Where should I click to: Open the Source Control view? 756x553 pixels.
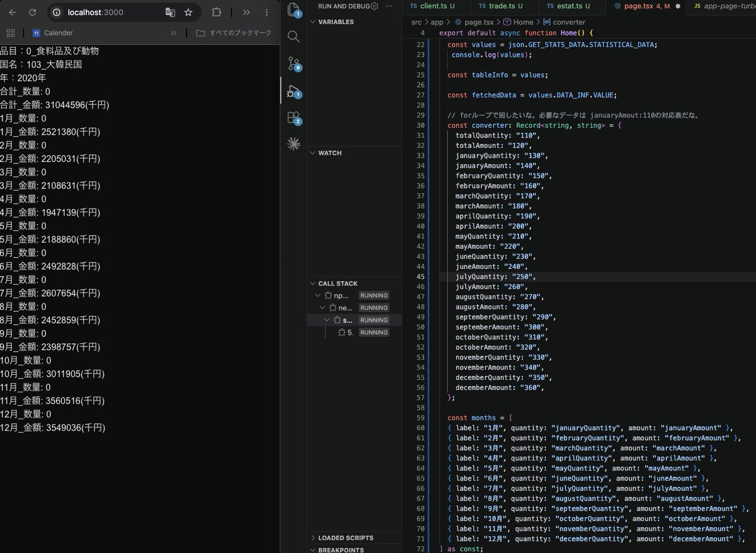[x=294, y=64]
